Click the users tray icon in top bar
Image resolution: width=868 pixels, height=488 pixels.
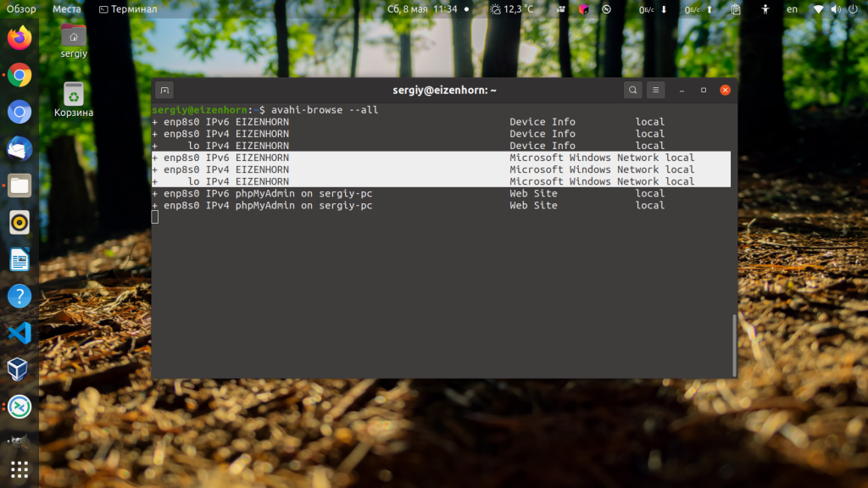click(x=561, y=8)
